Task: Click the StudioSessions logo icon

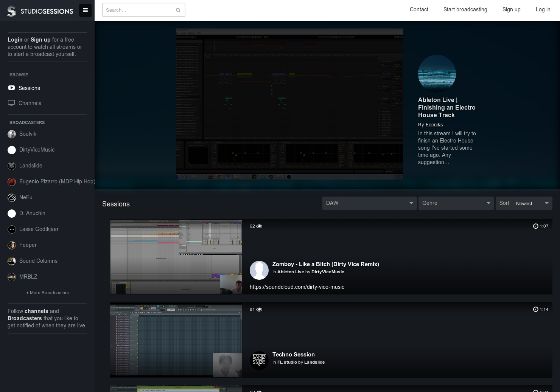Action: [12, 11]
